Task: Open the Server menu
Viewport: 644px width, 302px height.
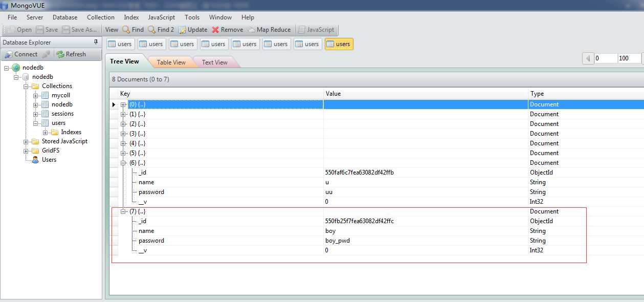Action: [x=35, y=17]
